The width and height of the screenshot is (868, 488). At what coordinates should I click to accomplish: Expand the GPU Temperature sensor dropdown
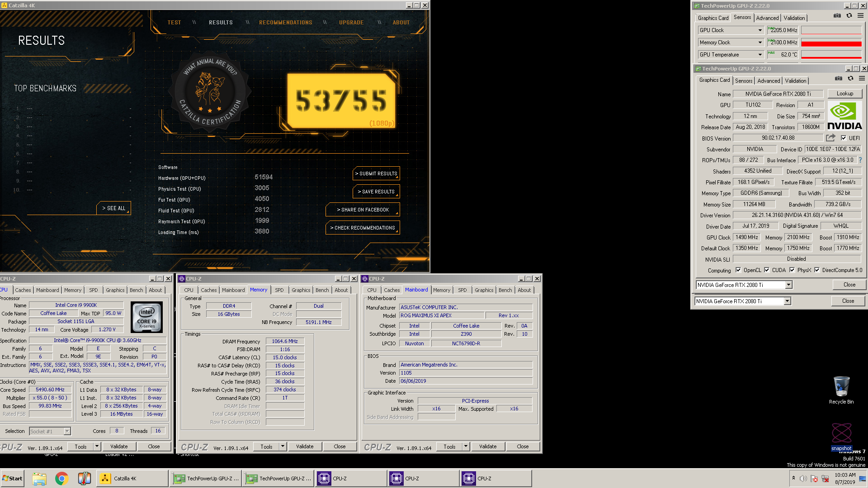click(760, 55)
